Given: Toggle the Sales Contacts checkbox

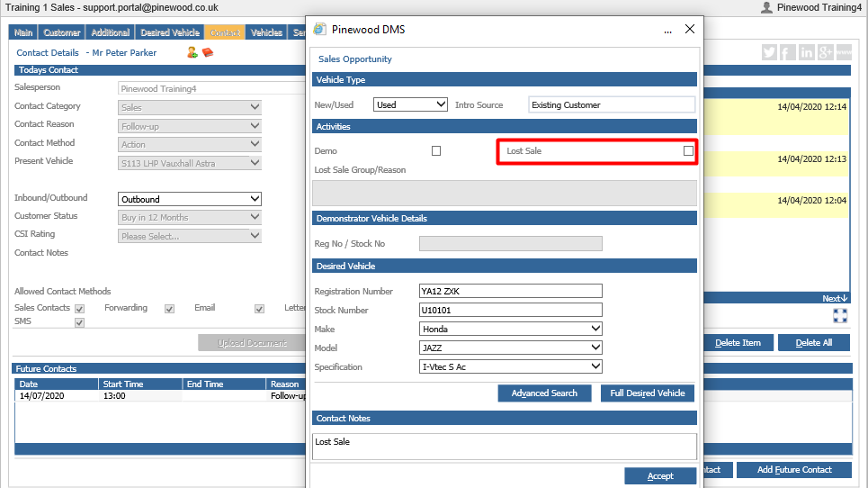Looking at the screenshot, I should [80, 309].
